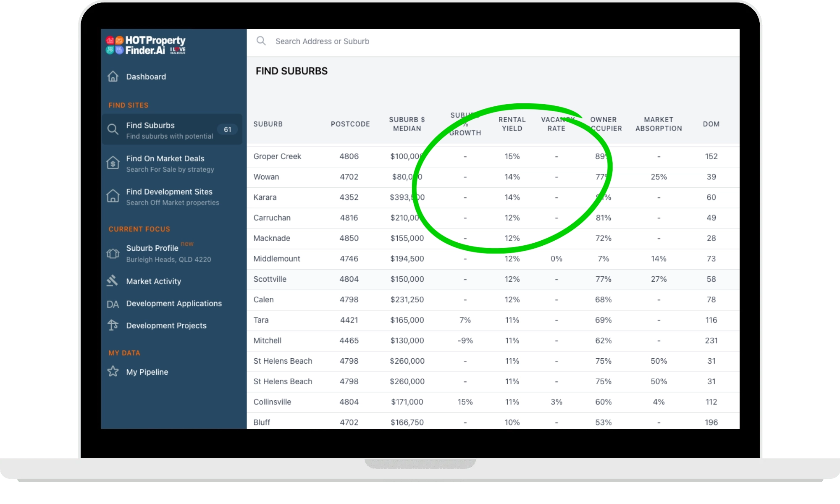Click the Find Suburbs magnifier icon
The height and width of the screenshot is (504, 840).
click(x=113, y=129)
